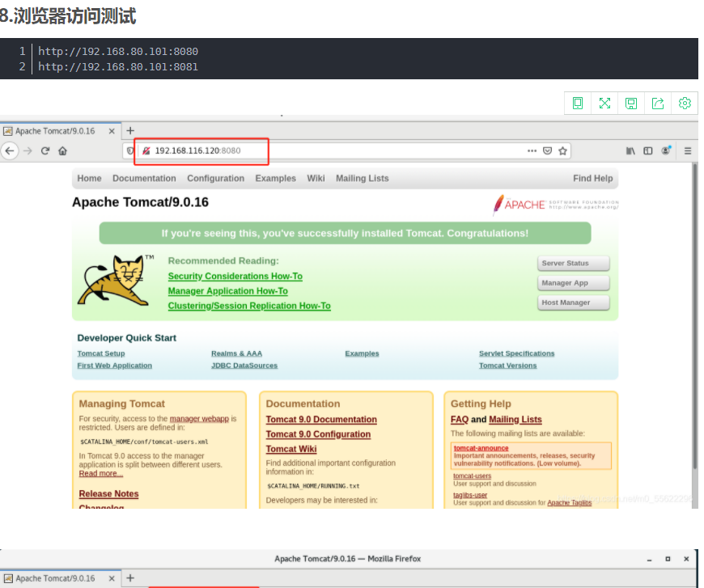Click the Tomcat cat mascot image
704x588 pixels.
116,281
